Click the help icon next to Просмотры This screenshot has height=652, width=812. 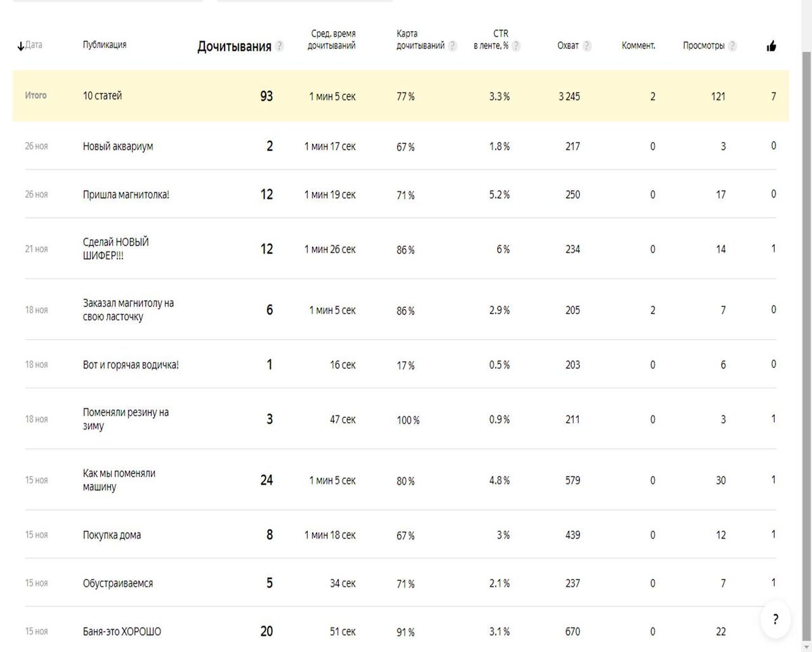point(732,46)
